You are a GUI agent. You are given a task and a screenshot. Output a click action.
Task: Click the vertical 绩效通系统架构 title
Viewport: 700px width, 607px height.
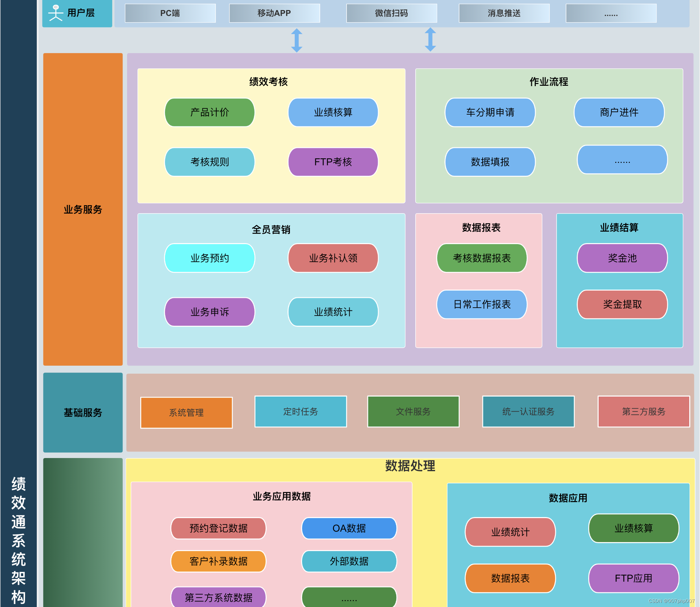(x=18, y=540)
